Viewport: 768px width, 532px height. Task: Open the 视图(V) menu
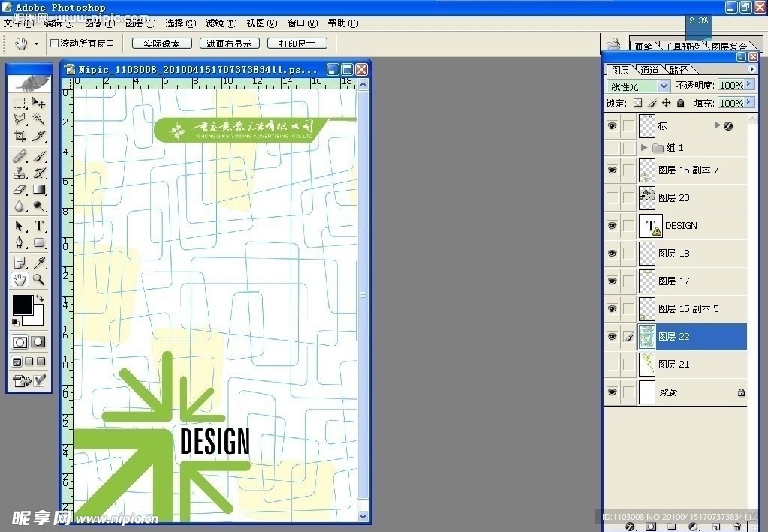tap(261, 23)
